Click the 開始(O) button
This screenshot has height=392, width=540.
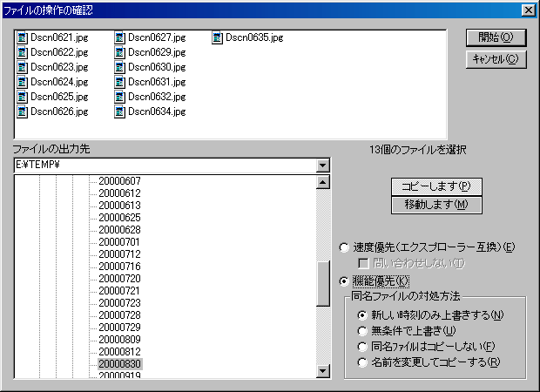pyautogui.click(x=496, y=37)
